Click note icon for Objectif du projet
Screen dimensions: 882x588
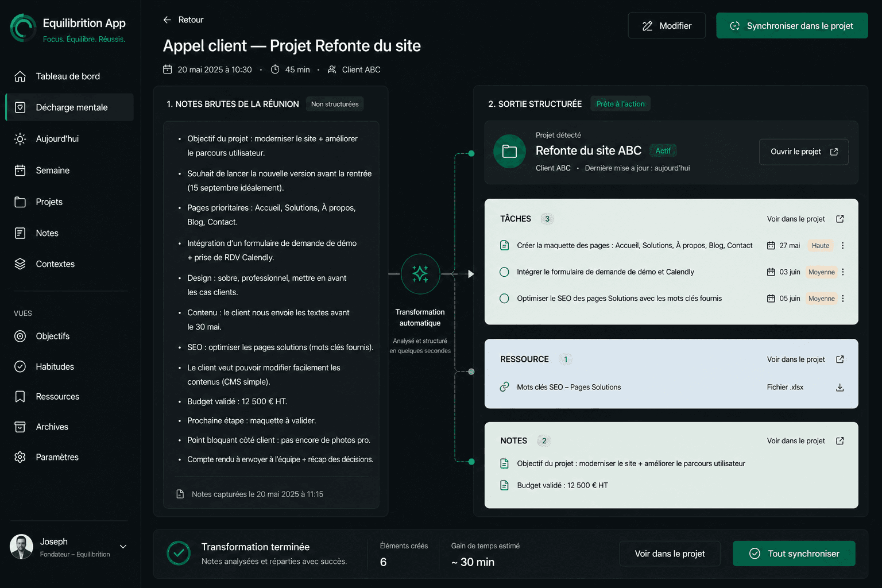pos(504,463)
